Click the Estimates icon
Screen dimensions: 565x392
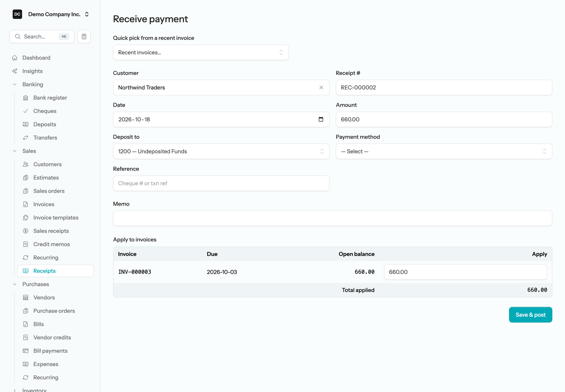pos(26,178)
